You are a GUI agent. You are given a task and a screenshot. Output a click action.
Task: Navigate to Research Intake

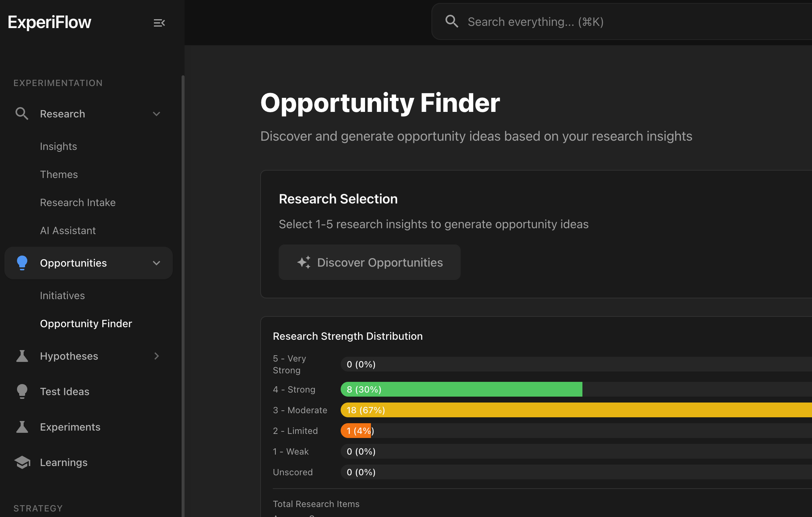click(78, 202)
